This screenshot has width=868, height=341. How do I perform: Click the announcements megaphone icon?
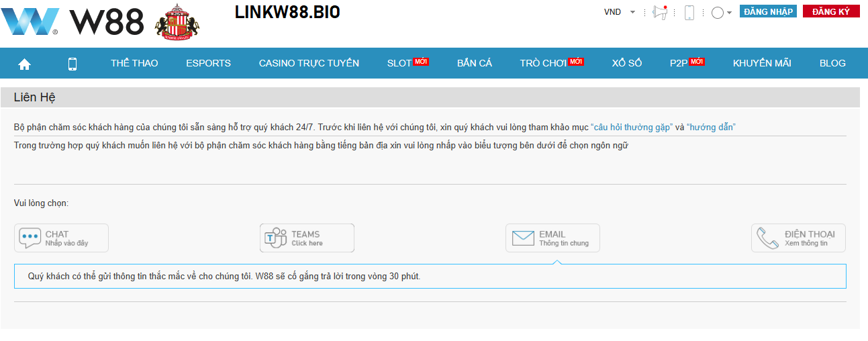(x=660, y=12)
